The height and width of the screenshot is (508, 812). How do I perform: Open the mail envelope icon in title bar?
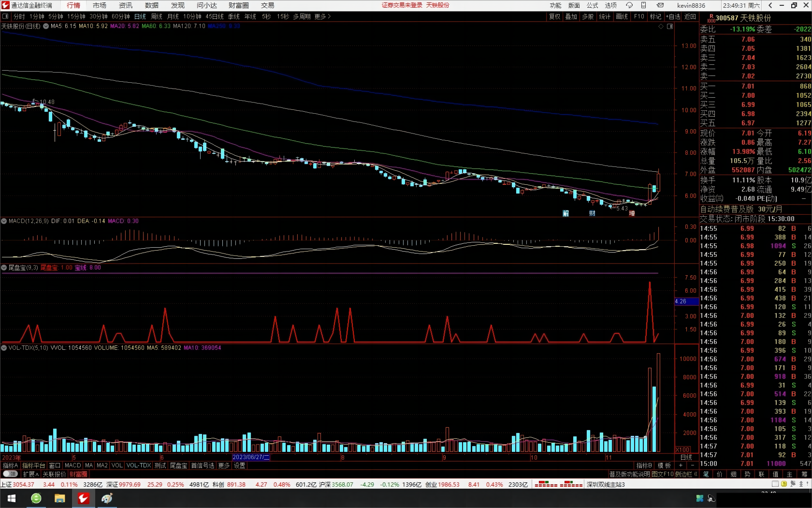(660, 5)
